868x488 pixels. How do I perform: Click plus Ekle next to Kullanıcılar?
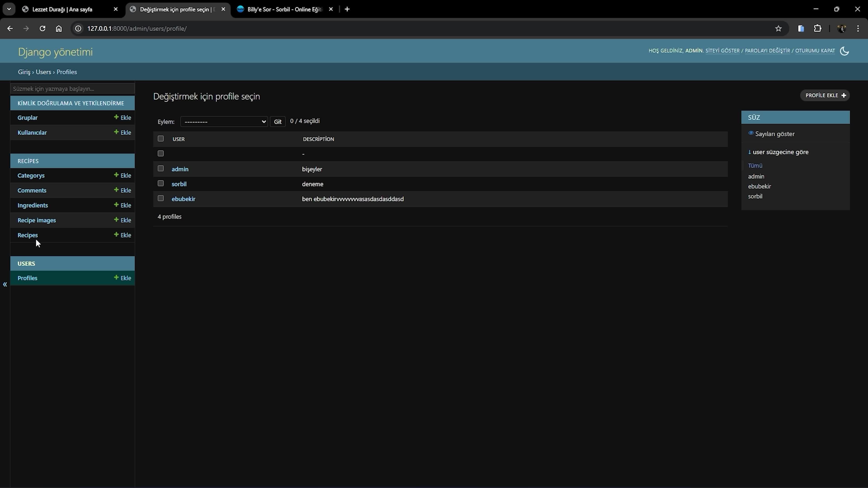point(123,132)
